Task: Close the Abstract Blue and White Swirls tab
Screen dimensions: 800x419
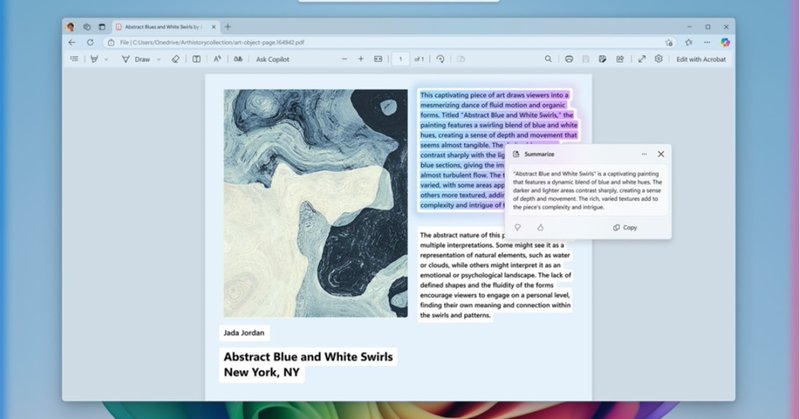Action: pyautogui.click(x=214, y=27)
